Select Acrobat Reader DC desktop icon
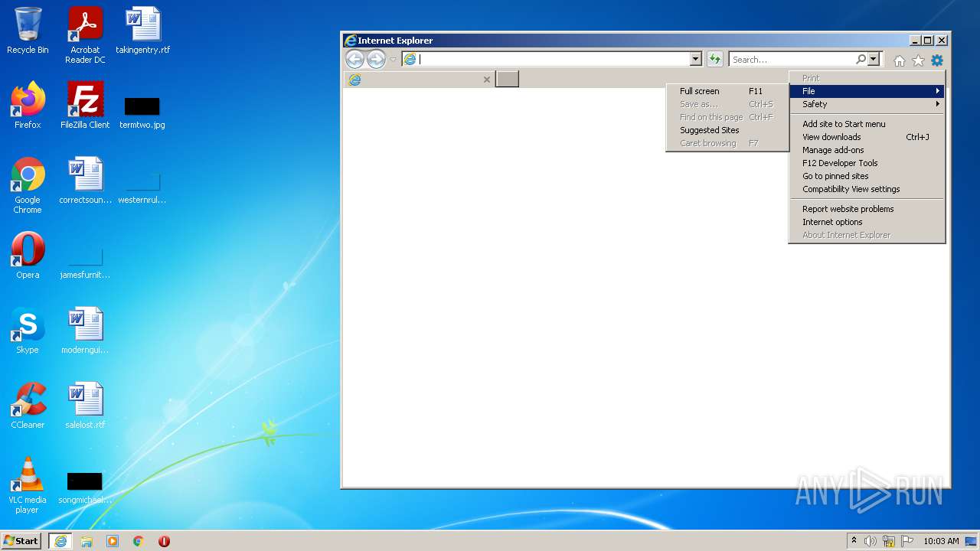Image resolution: width=980 pixels, height=551 pixels. [x=85, y=34]
